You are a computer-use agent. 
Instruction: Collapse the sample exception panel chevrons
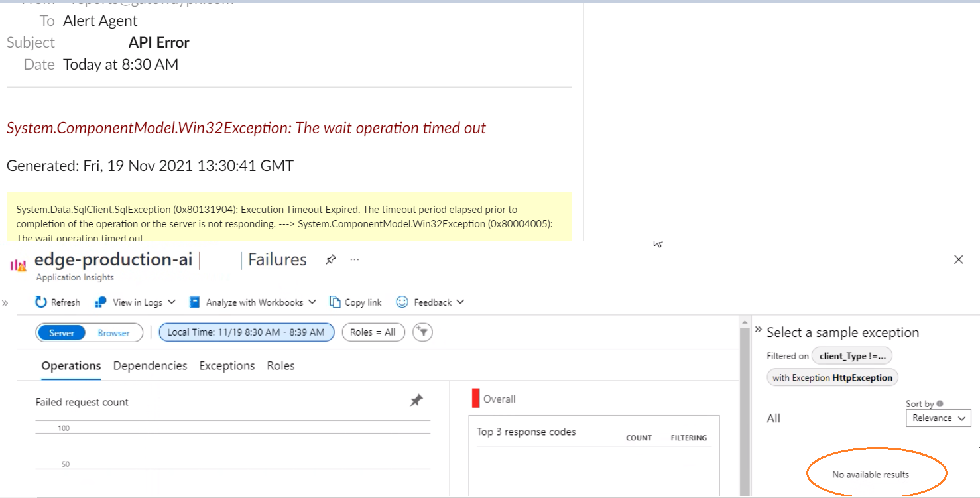[x=759, y=330]
